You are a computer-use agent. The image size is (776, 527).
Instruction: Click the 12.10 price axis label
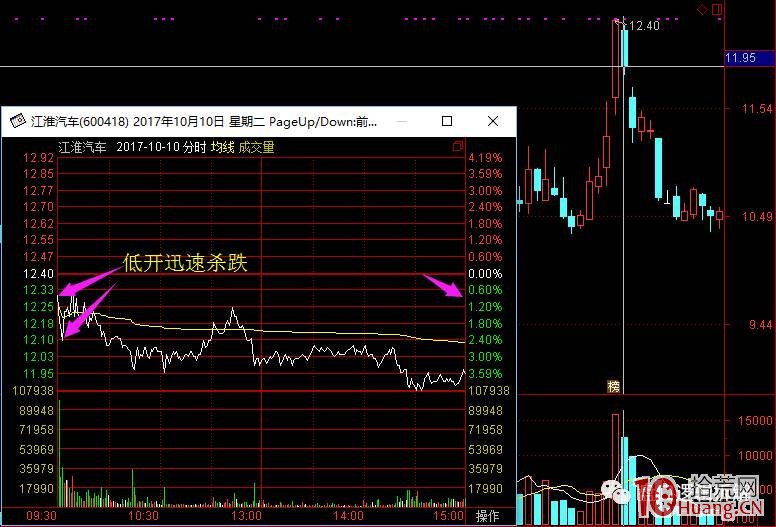(x=39, y=340)
